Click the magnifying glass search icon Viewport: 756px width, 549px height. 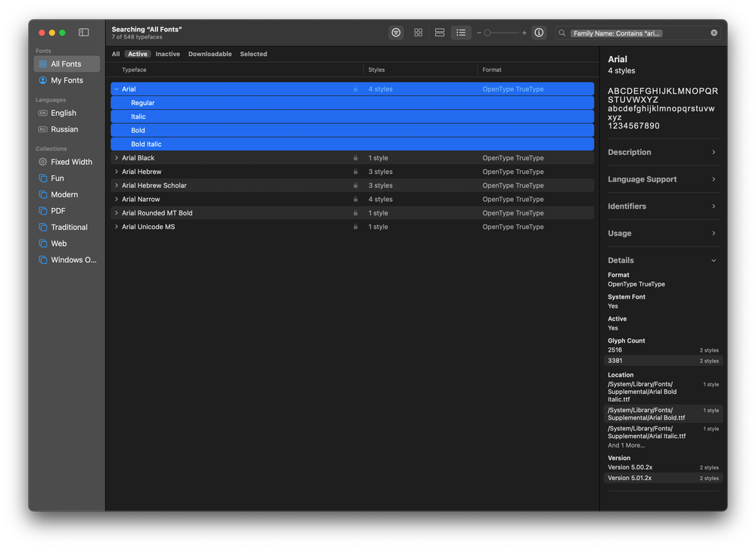(x=562, y=33)
